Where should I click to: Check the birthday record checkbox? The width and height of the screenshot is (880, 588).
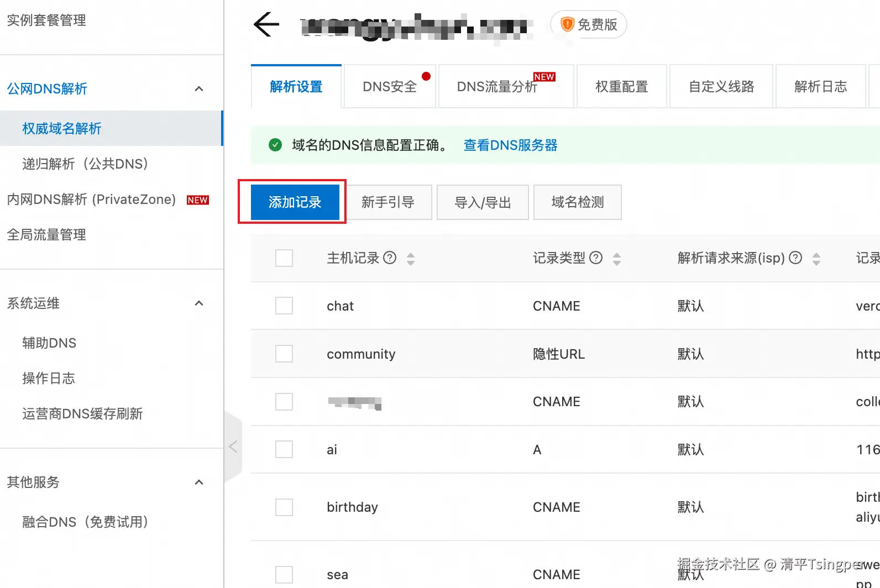[x=284, y=507]
